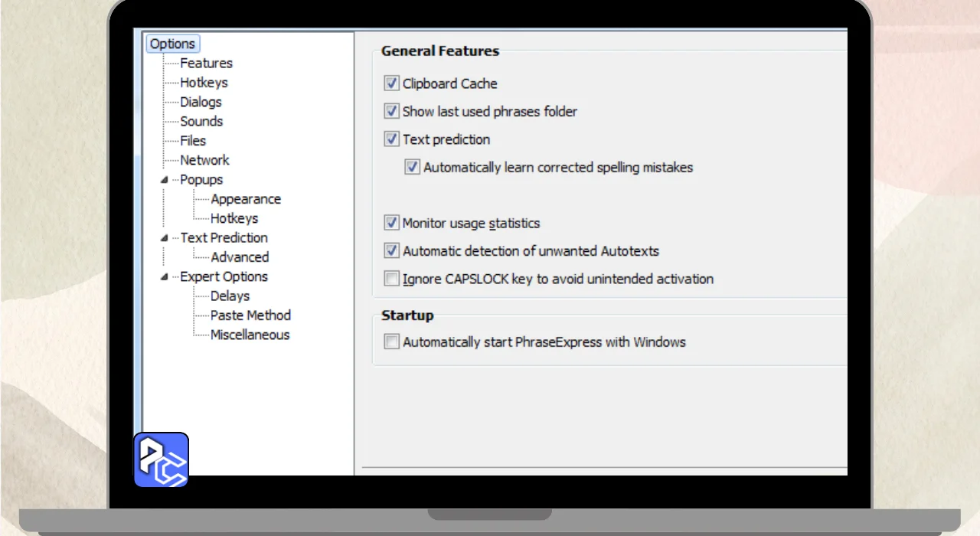Toggle the Text prediction checkbox
Screen dimensions: 980x536
coord(392,139)
